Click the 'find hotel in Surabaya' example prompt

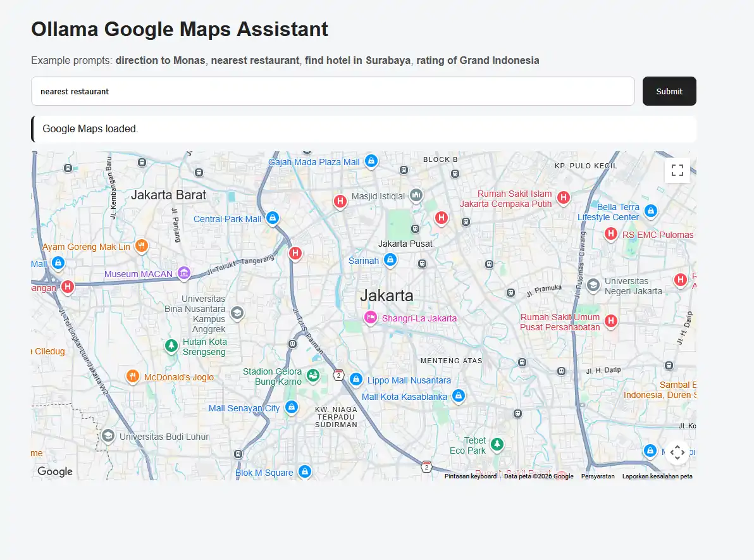click(x=357, y=60)
